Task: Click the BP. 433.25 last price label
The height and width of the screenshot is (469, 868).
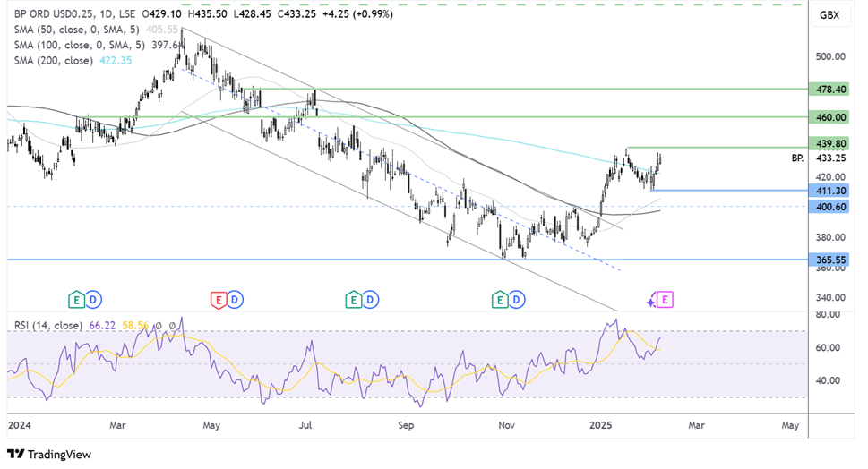Action: pos(819,158)
